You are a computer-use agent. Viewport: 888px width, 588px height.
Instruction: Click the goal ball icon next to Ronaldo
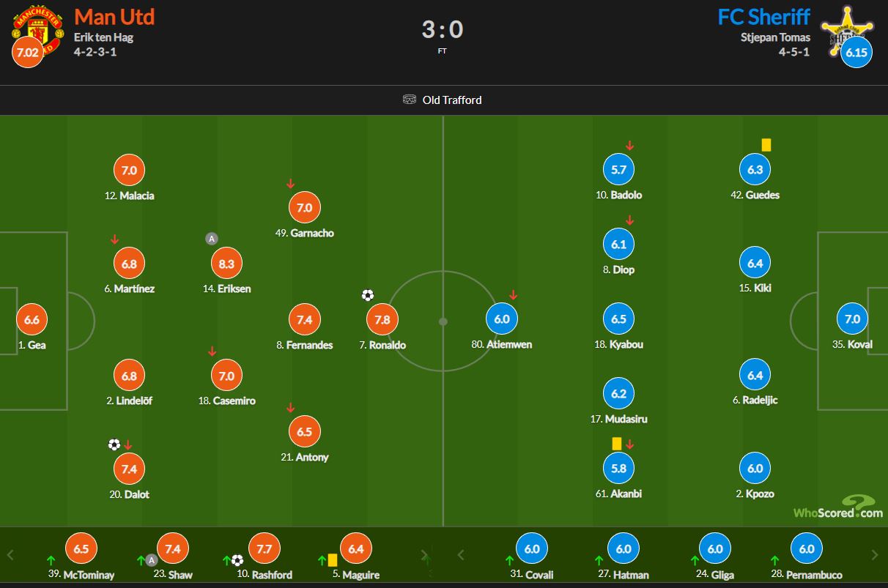[368, 296]
